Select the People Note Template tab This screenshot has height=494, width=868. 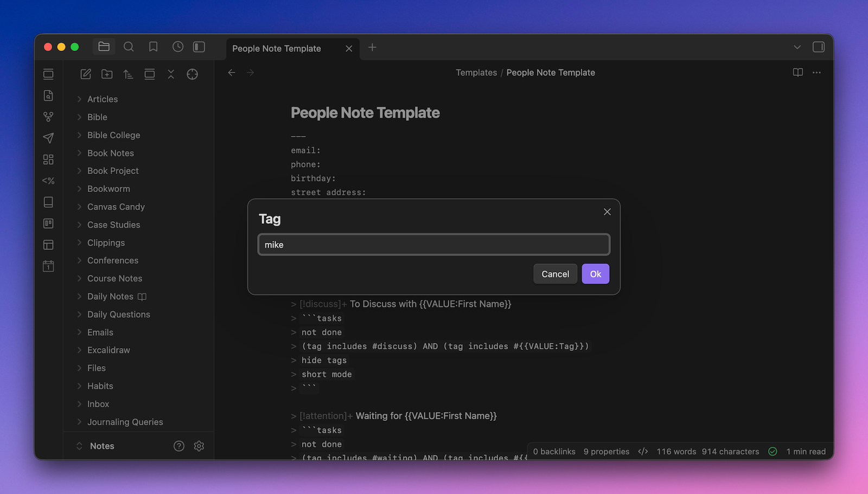tap(277, 48)
